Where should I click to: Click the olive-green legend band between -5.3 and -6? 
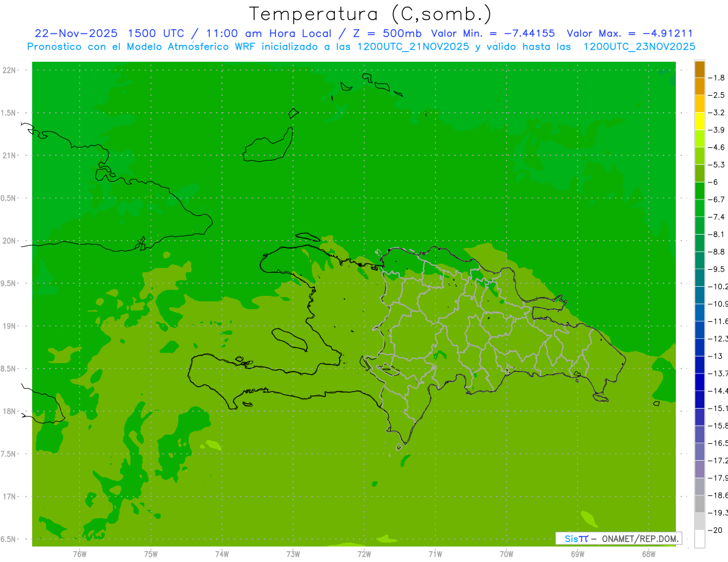pos(699,173)
